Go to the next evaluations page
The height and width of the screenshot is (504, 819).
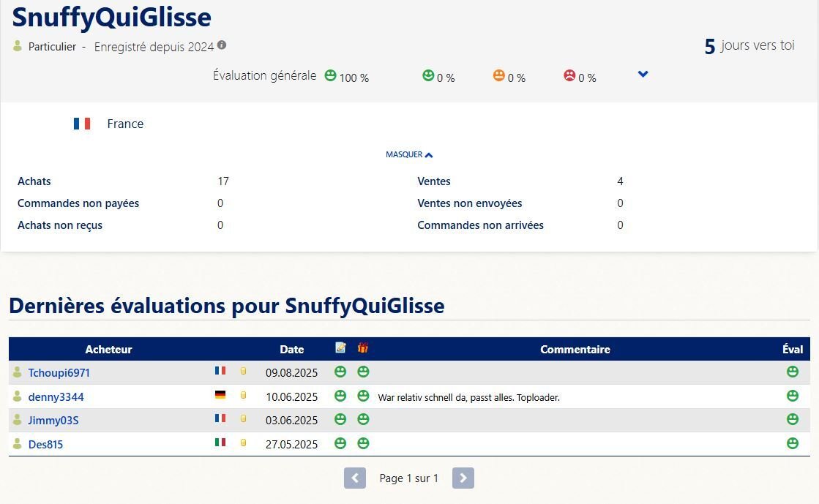463,478
